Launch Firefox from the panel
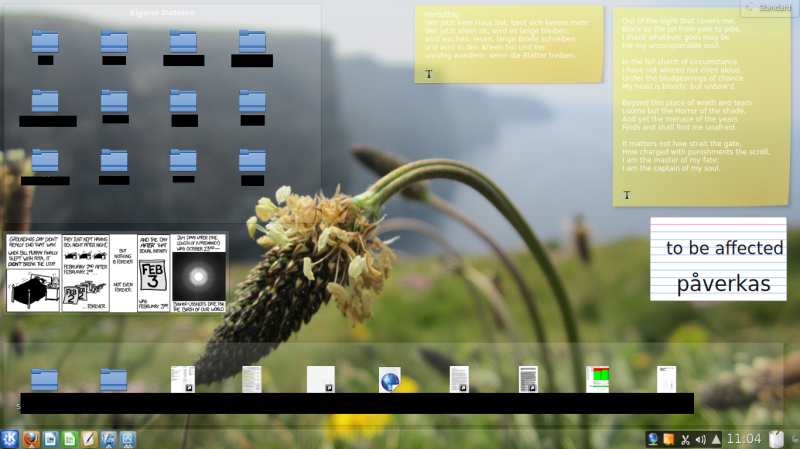 (31, 439)
